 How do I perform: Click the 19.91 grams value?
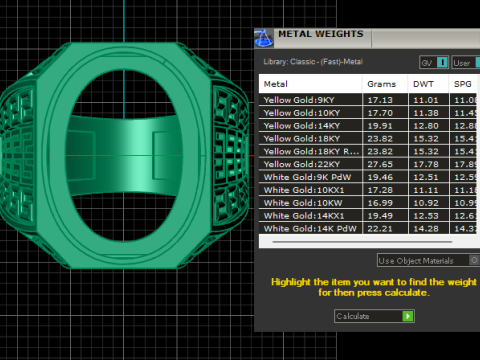380,126
